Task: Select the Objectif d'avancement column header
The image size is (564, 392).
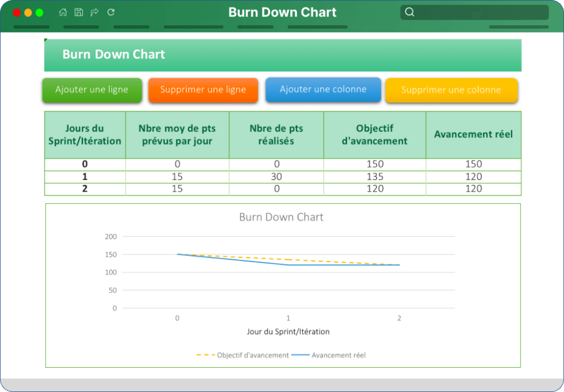Action: click(x=375, y=135)
